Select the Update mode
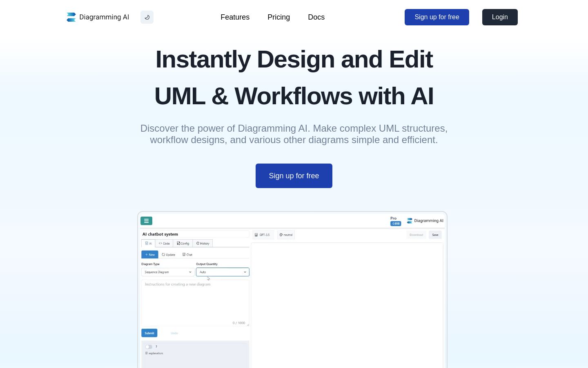Image resolution: width=588 pixels, height=368 pixels. [x=169, y=254]
